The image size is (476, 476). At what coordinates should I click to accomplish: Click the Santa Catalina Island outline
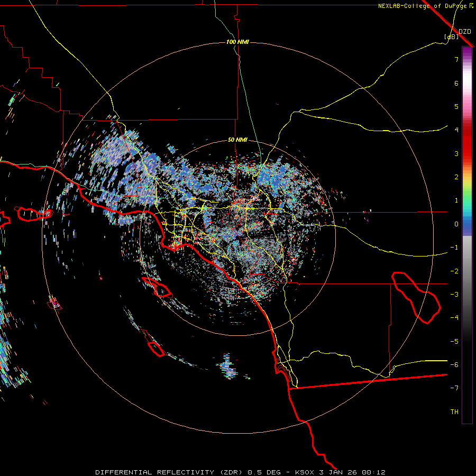pyautogui.click(x=157, y=287)
